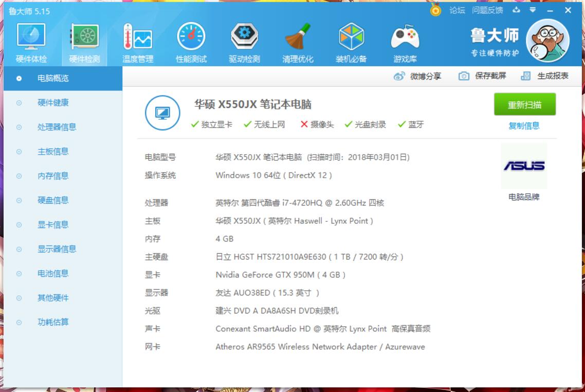Image resolution: width=585 pixels, height=392 pixels.
Task: Click hard disk value HGST HTS721010A9E630
Action: pos(309,257)
